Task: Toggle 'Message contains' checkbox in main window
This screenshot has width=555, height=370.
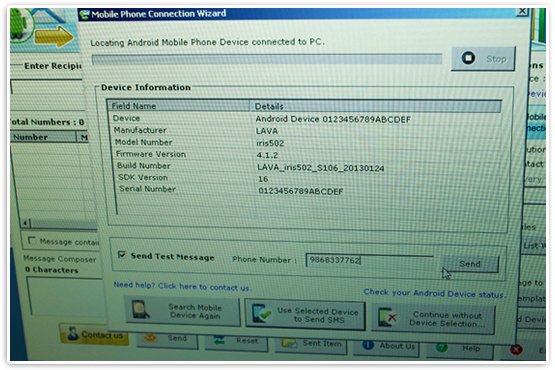Action: [x=32, y=240]
